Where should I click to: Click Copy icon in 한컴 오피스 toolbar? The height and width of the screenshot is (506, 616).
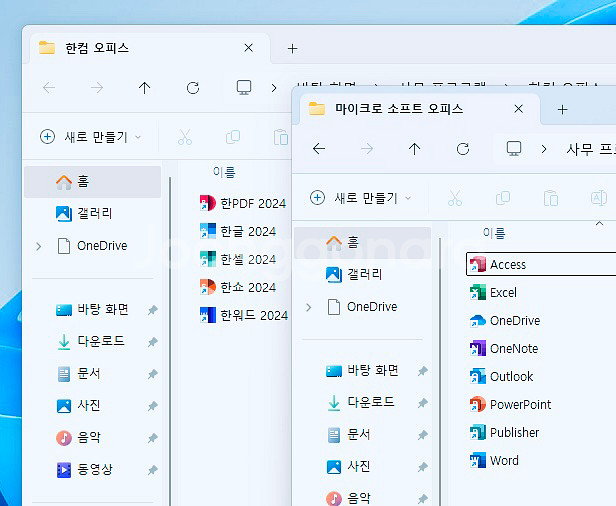[233, 137]
